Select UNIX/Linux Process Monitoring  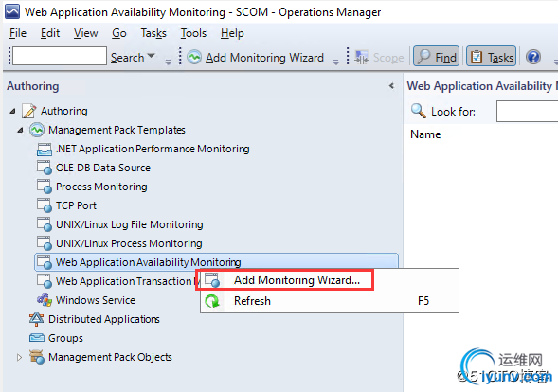pyautogui.click(x=129, y=243)
